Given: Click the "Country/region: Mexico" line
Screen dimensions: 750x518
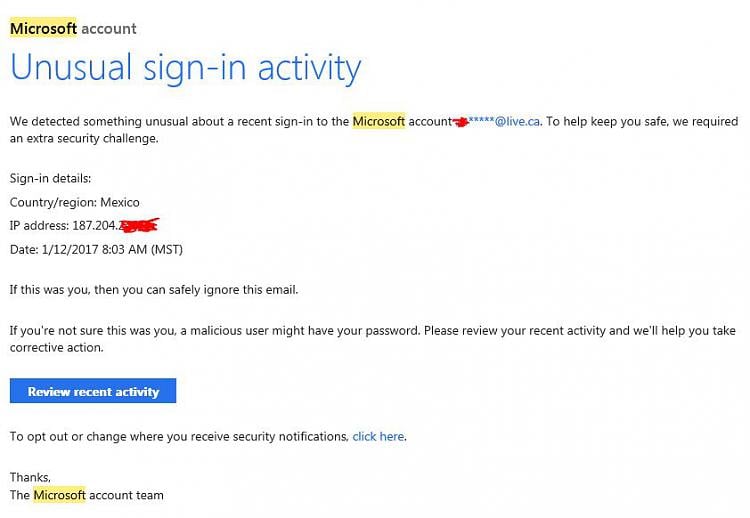Looking at the screenshot, I should [x=75, y=202].
